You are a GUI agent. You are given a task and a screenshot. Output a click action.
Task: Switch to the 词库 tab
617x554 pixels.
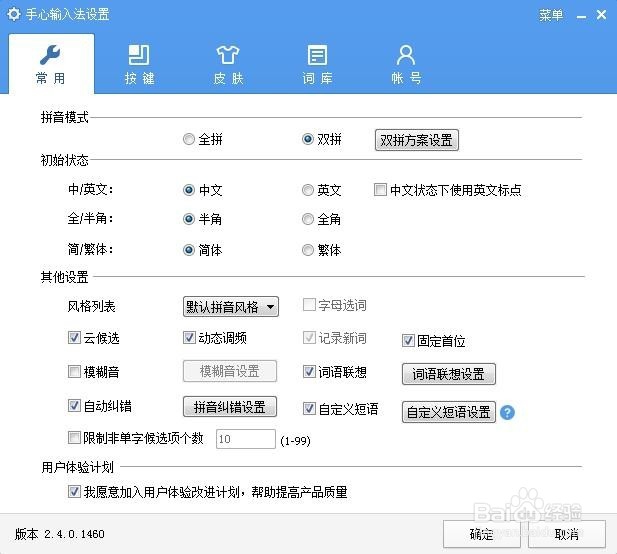(317, 64)
